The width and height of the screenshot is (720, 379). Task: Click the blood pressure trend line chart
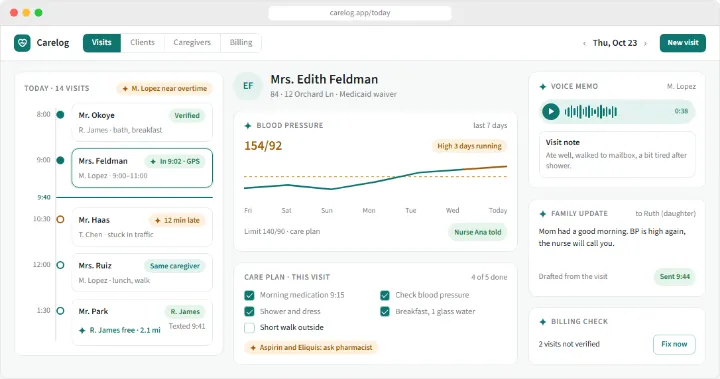click(x=375, y=178)
